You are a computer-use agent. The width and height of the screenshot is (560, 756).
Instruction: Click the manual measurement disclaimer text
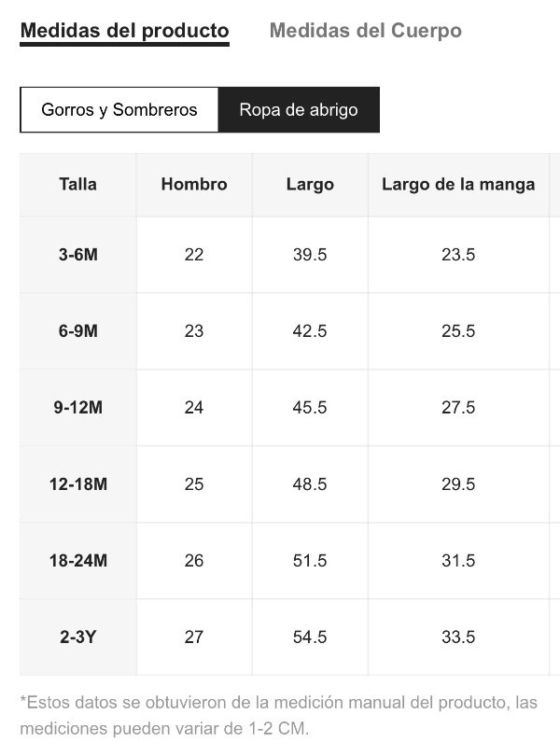pyautogui.click(x=278, y=716)
